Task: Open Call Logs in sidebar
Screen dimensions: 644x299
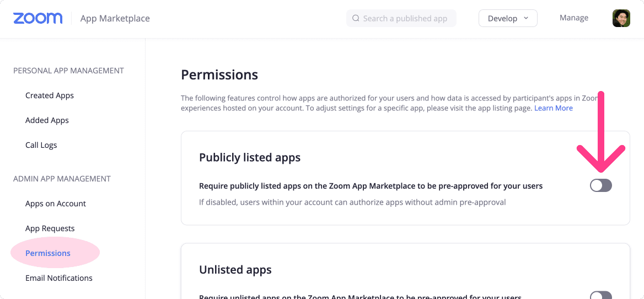Action: pyautogui.click(x=41, y=145)
